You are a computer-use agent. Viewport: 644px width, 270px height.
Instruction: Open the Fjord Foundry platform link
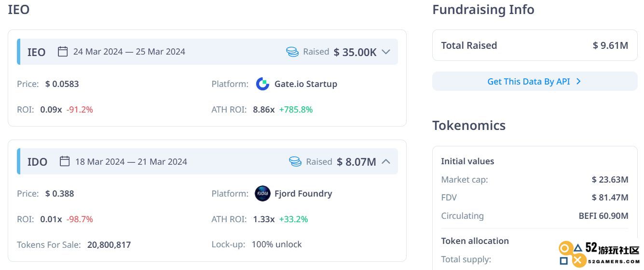pos(303,194)
